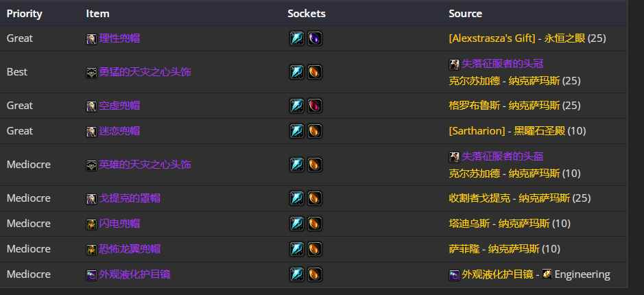Sort the table by Item column header
Viewport: 644px width, 295px height.
click(x=97, y=14)
